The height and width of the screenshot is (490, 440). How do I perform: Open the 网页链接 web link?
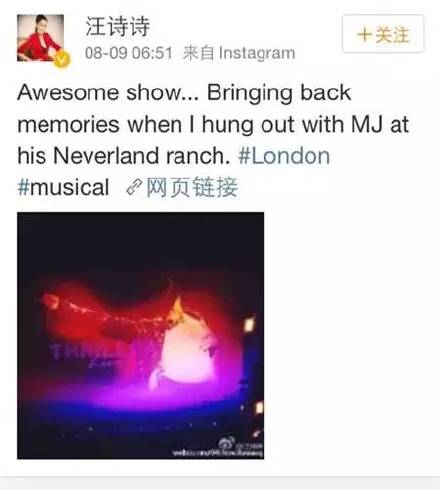click(192, 187)
